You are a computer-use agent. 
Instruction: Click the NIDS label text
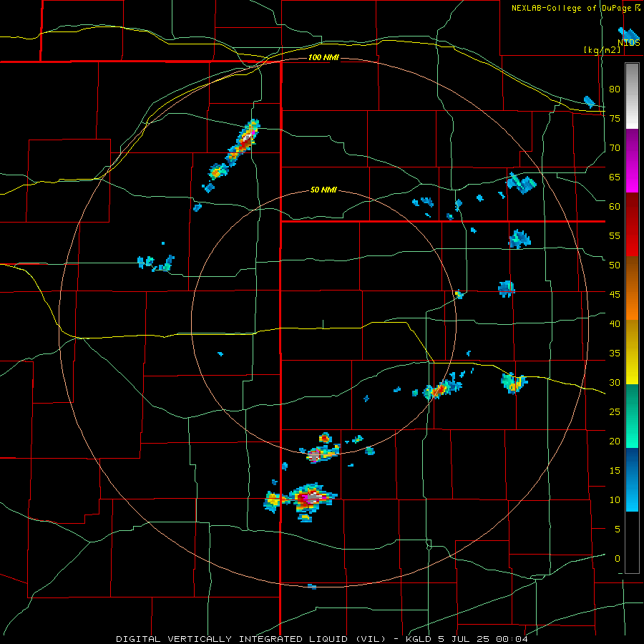pyautogui.click(x=628, y=42)
